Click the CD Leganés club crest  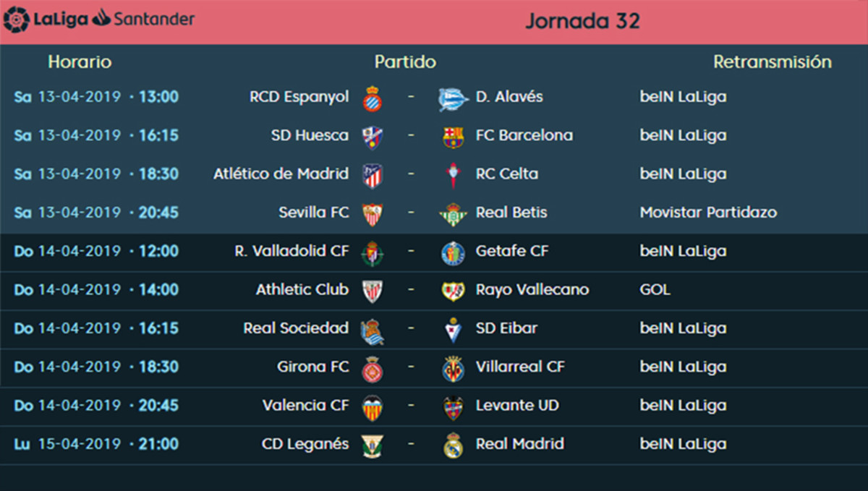(x=373, y=445)
